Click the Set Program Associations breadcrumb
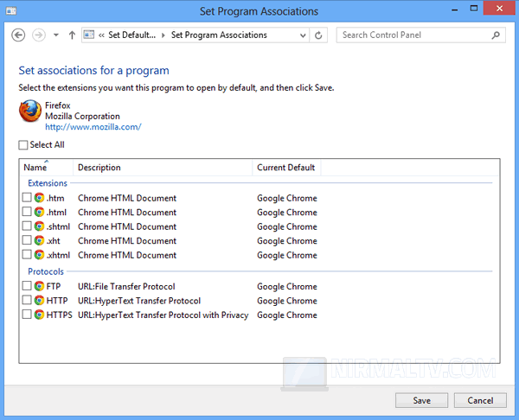Screen dimensions: 519x420 (219, 35)
